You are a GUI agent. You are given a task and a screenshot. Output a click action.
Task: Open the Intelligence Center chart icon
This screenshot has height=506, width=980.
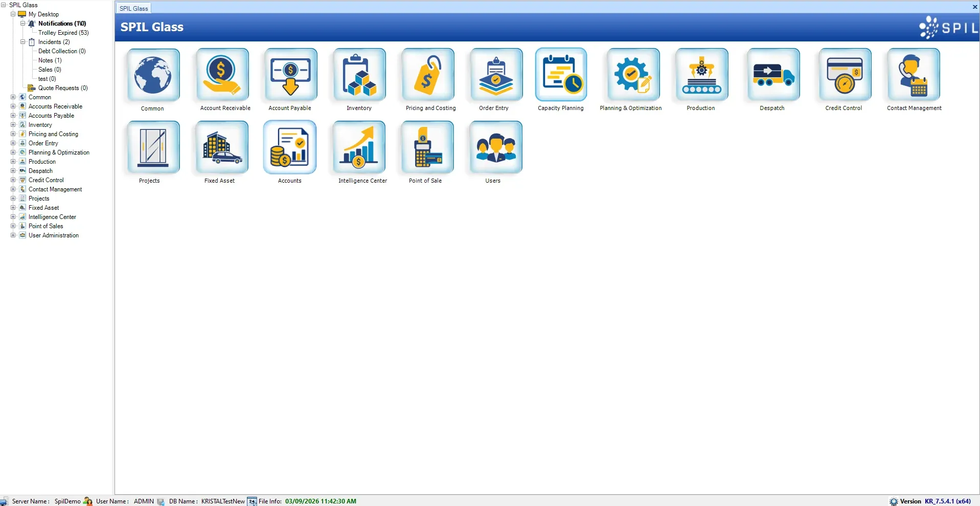click(359, 147)
